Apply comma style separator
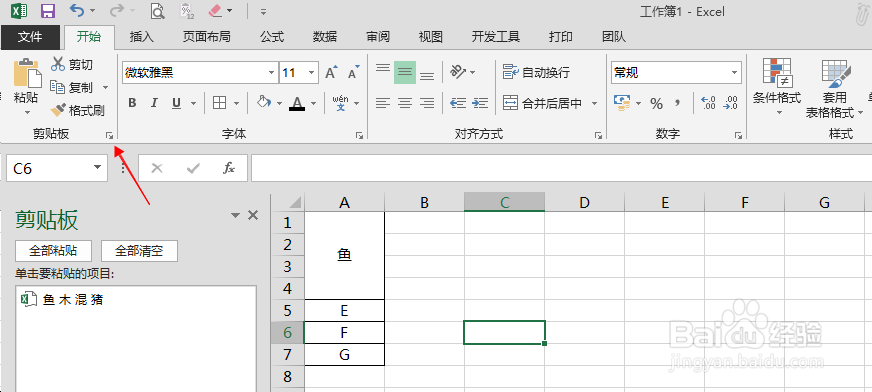The image size is (872, 392). [x=677, y=103]
